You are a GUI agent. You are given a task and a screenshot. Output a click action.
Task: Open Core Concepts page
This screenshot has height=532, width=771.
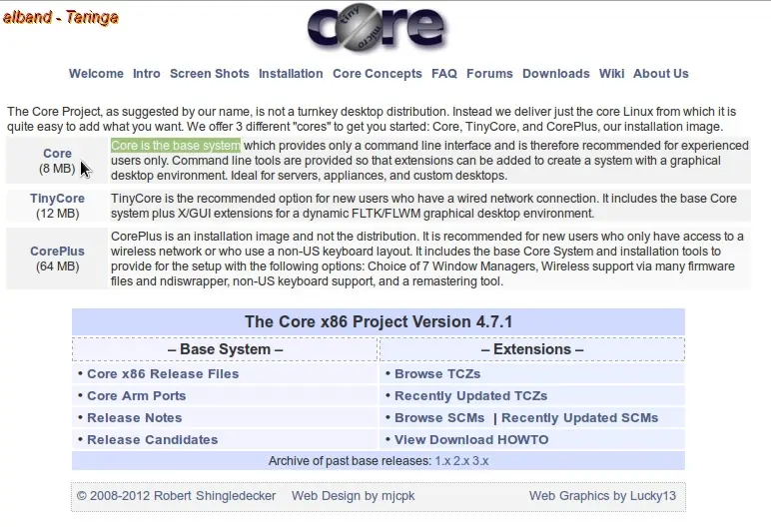[x=378, y=74]
